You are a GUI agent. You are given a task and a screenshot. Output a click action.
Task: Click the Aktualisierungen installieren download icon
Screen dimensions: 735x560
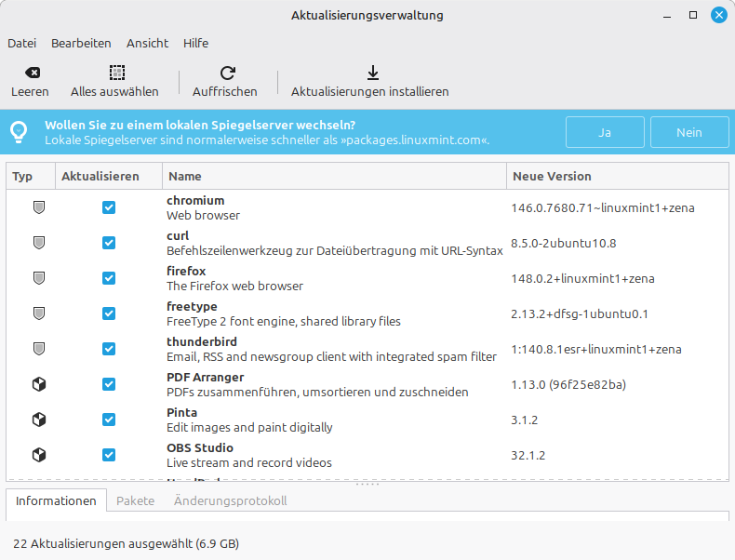[x=373, y=73]
